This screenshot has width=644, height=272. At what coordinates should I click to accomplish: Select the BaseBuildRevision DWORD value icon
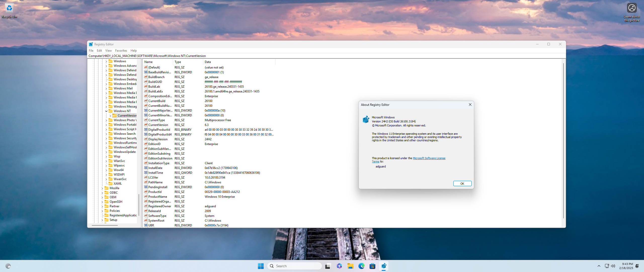[x=146, y=72]
